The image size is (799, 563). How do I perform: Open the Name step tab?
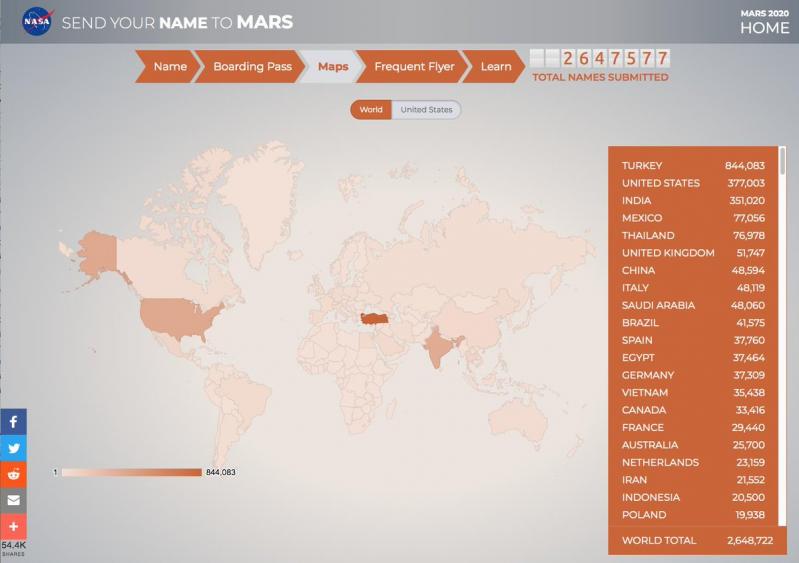click(167, 66)
